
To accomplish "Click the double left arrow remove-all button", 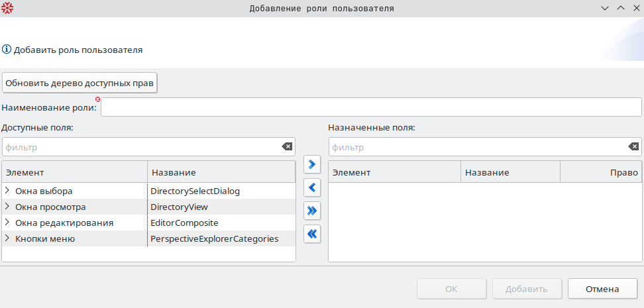I will click(x=312, y=234).
